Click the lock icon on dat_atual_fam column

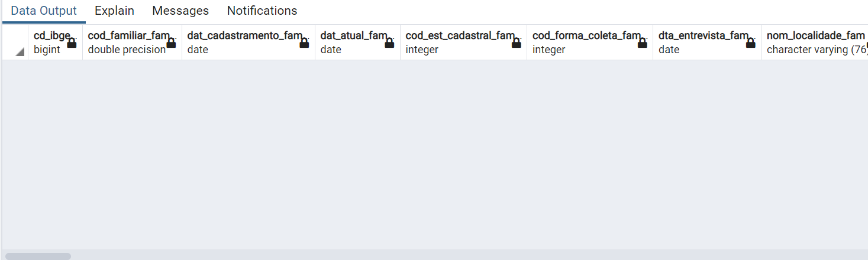click(389, 43)
